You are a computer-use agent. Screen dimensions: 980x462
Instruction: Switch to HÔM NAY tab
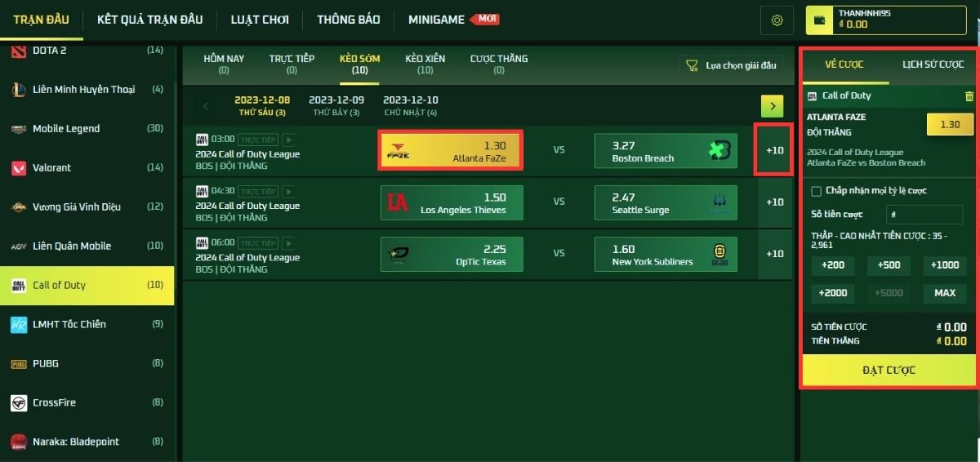(224, 64)
